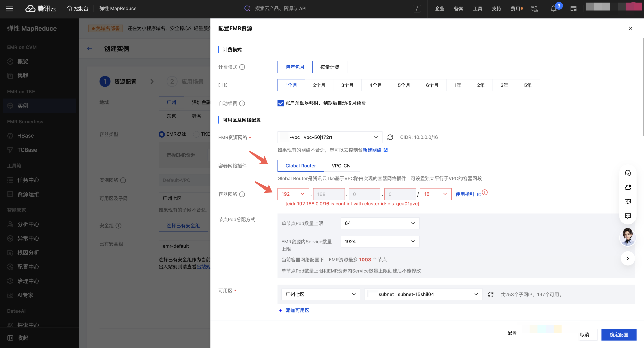Open the customer service headset icon
This screenshot has width=644, height=348.
[628, 173]
